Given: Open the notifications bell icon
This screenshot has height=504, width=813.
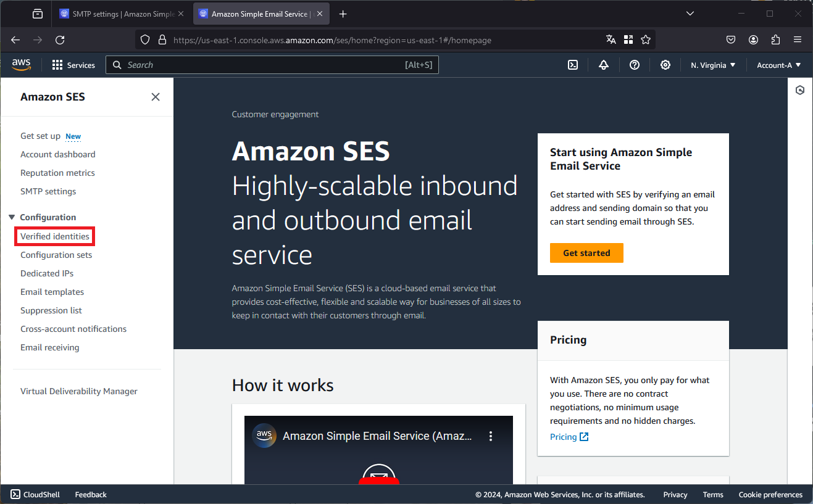Looking at the screenshot, I should [604, 65].
